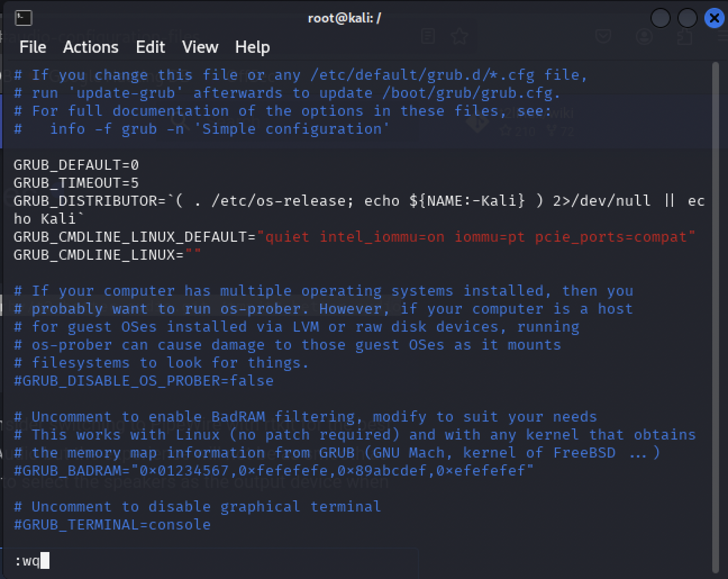The width and height of the screenshot is (728, 579).
Task: Click the red intel_iommu=on parameter text
Action: pos(381,237)
